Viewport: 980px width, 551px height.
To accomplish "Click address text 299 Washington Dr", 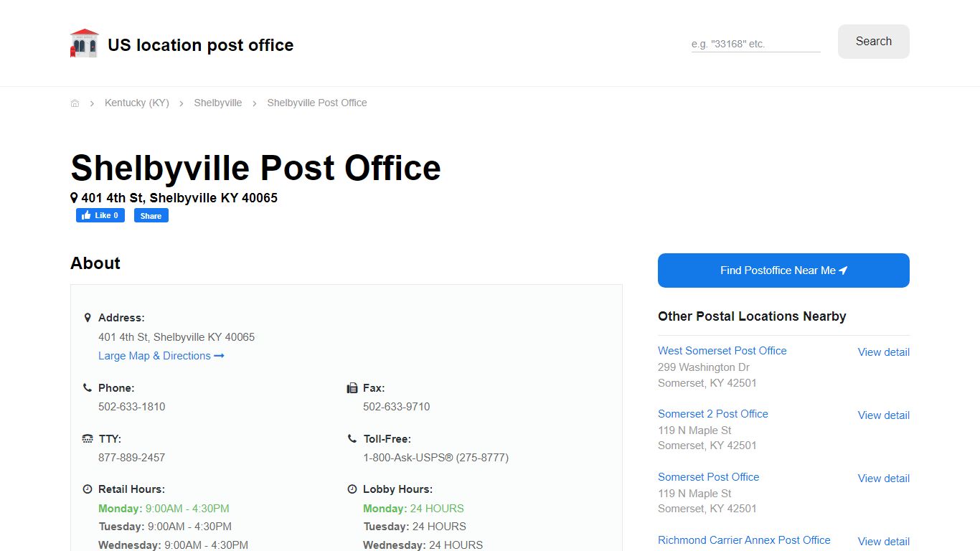I will [704, 367].
